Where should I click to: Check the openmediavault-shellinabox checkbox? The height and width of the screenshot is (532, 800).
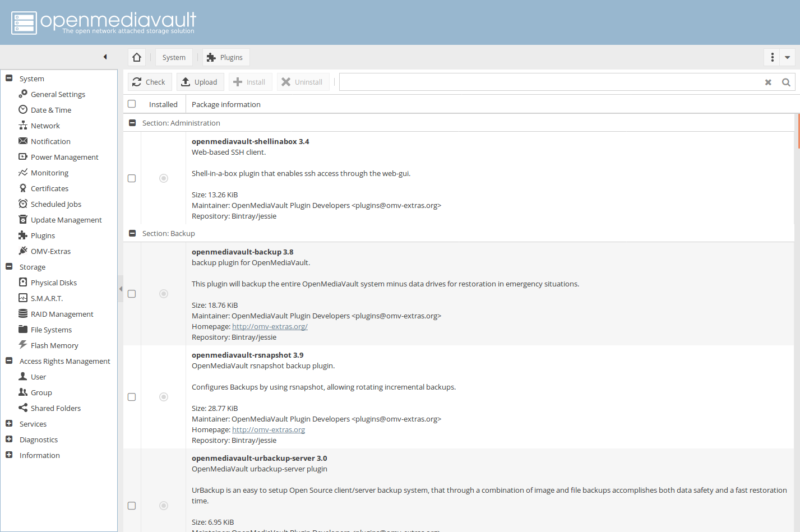point(132,178)
